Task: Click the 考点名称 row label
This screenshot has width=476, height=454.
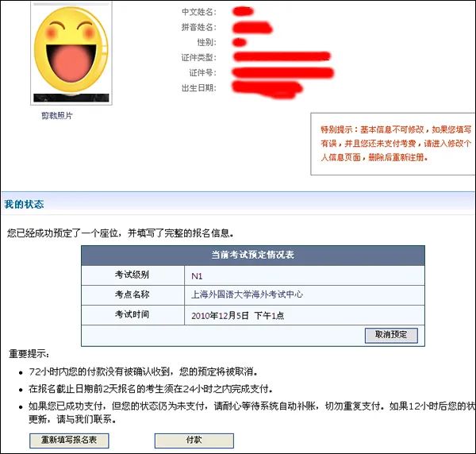Action: point(132,294)
